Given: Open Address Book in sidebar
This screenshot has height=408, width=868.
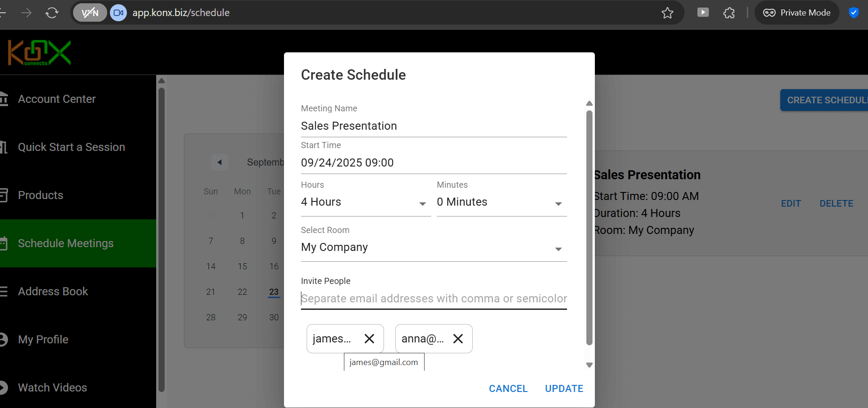Looking at the screenshot, I should (x=53, y=291).
